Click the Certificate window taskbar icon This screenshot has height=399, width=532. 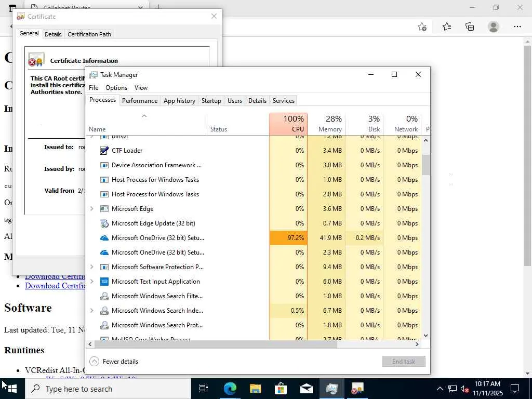(x=357, y=389)
